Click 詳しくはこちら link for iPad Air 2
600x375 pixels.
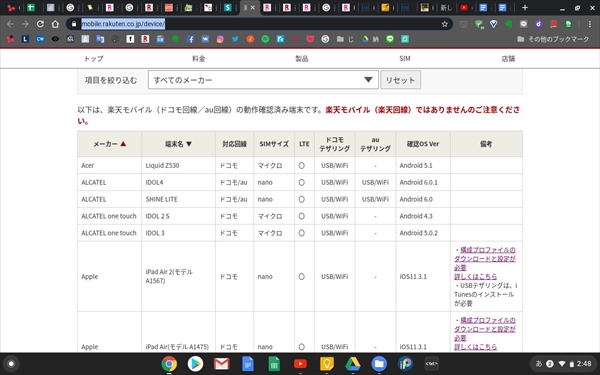pos(476,276)
